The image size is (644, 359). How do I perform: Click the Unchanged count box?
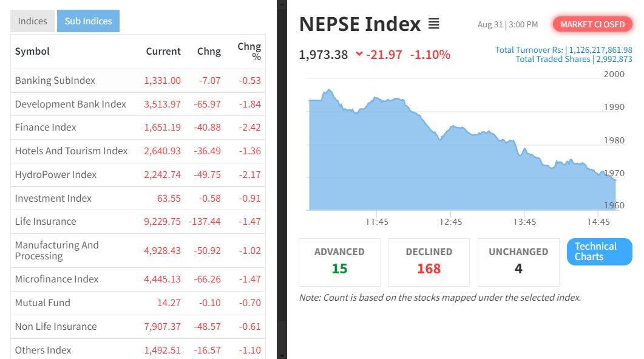[x=518, y=262]
